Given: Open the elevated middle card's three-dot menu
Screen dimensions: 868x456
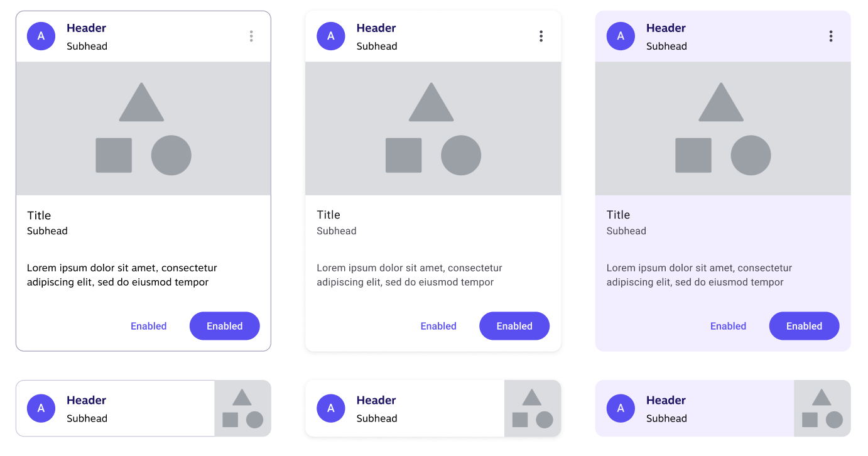Looking at the screenshot, I should [541, 36].
